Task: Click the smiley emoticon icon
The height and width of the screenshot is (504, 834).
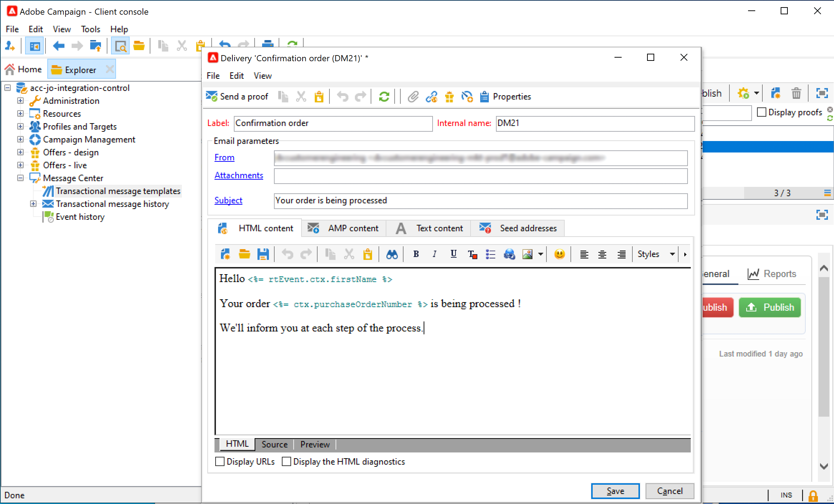Action: point(559,254)
